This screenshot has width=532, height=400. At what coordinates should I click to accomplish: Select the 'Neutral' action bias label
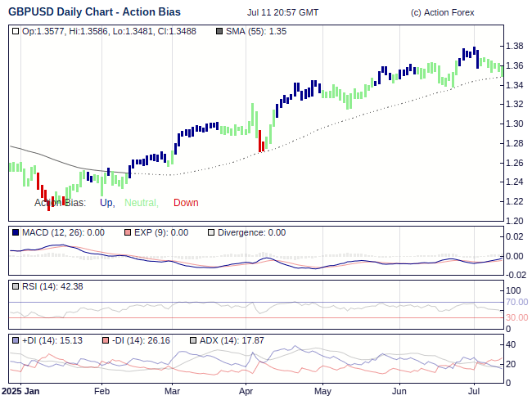tap(141, 203)
